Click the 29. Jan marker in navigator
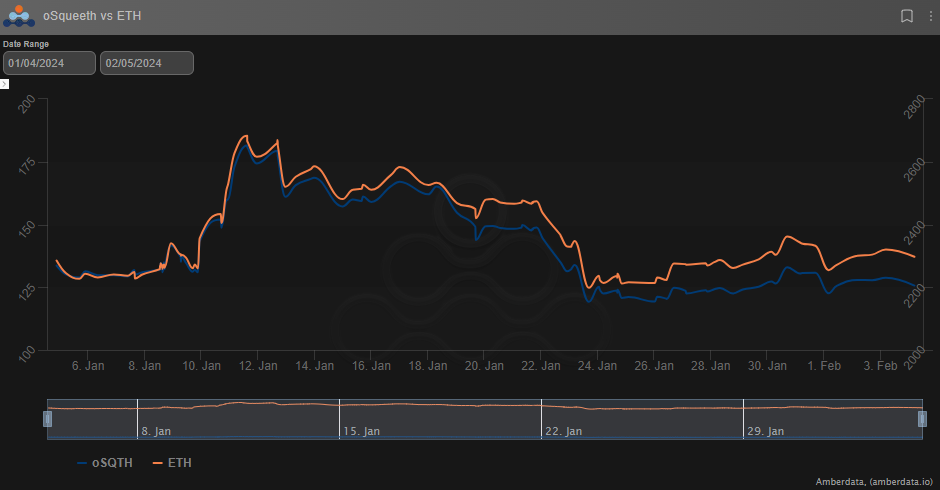The image size is (940, 490). (x=766, y=431)
